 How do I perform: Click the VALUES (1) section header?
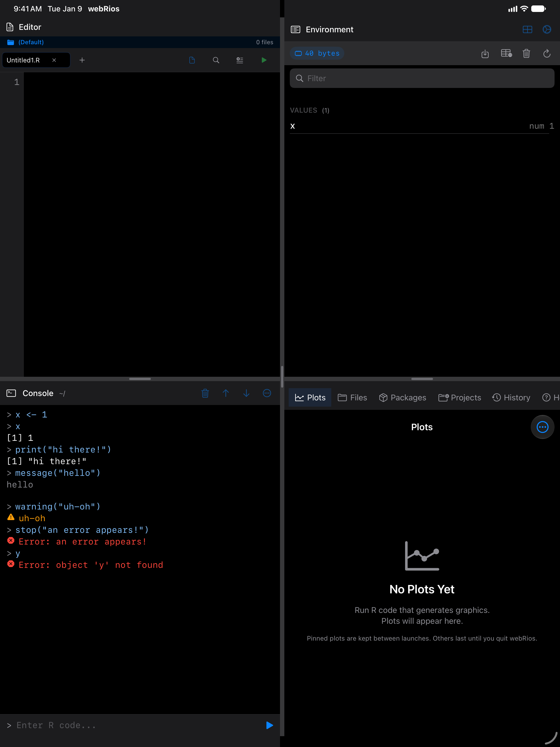[310, 110]
